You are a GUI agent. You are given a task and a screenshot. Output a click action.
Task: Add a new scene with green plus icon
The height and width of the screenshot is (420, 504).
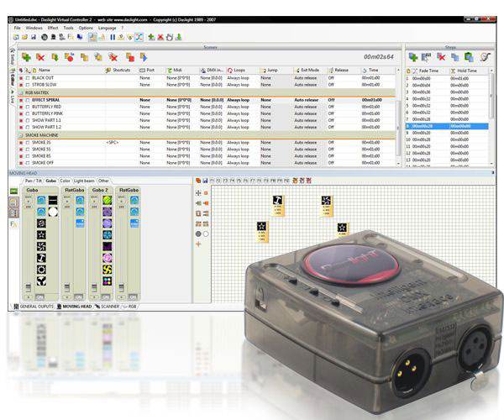tap(26, 57)
